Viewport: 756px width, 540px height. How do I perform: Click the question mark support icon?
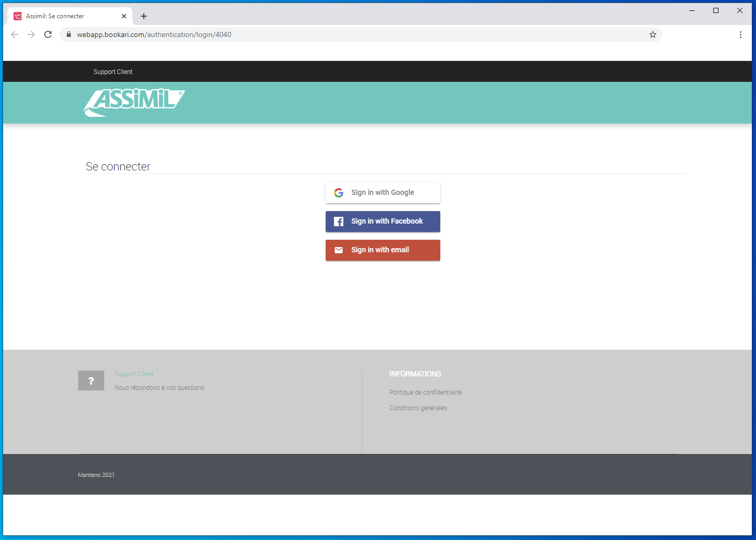click(x=91, y=381)
